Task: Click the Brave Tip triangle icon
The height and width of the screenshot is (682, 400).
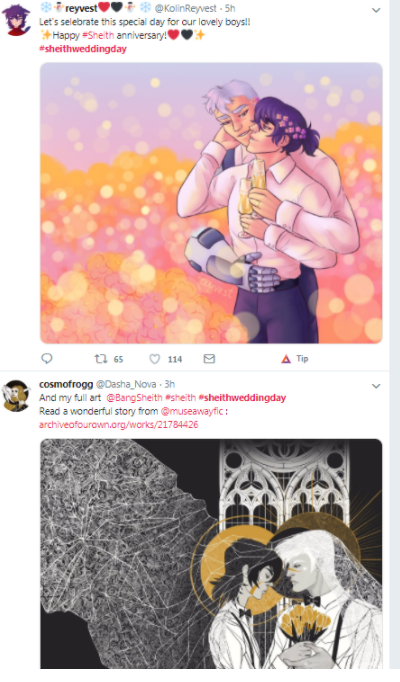Action: click(x=286, y=359)
